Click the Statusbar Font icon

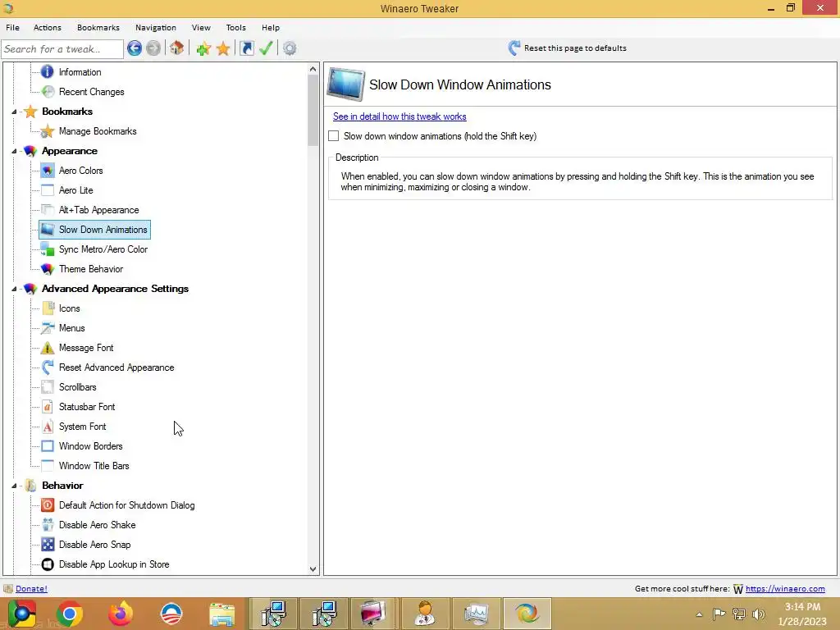(x=48, y=407)
